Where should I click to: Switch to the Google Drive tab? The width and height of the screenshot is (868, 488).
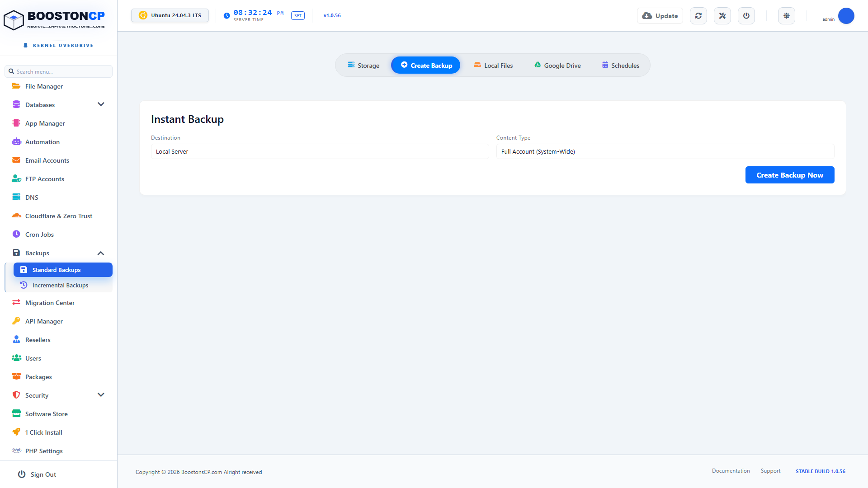tap(557, 66)
